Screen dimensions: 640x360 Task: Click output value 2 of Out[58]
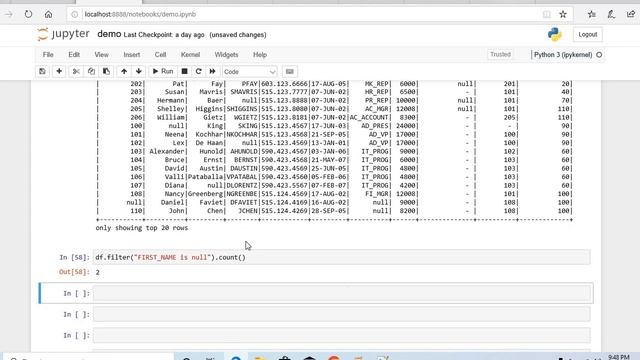[98, 272]
